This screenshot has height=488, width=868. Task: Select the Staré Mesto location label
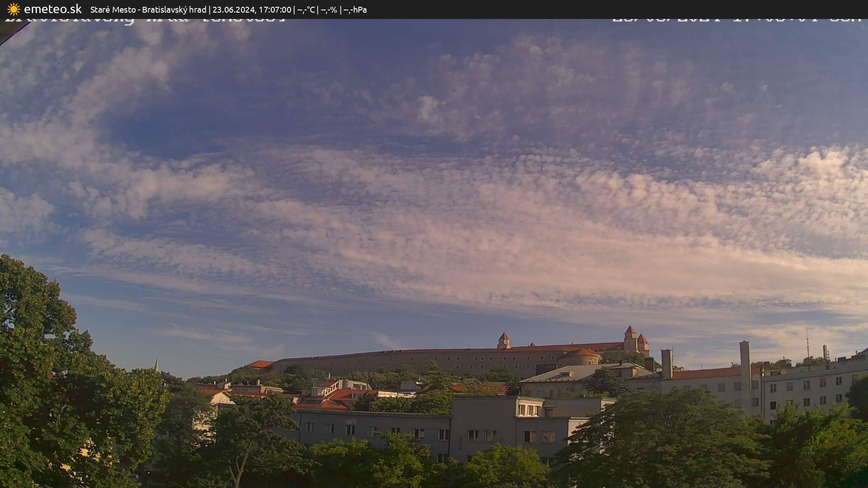pos(113,9)
